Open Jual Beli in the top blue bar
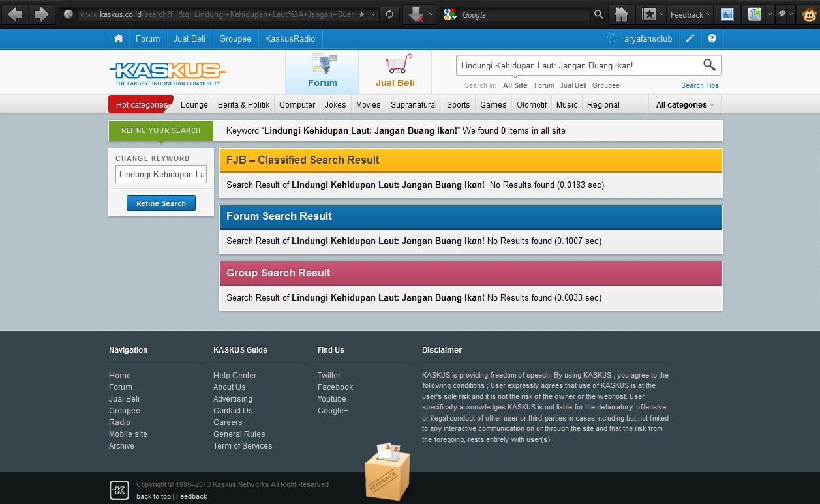 (189, 38)
